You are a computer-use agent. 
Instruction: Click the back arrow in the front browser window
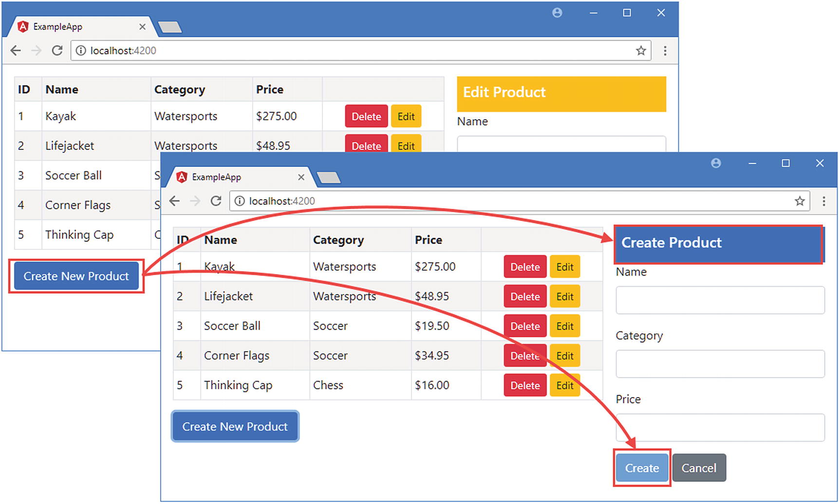point(174,201)
